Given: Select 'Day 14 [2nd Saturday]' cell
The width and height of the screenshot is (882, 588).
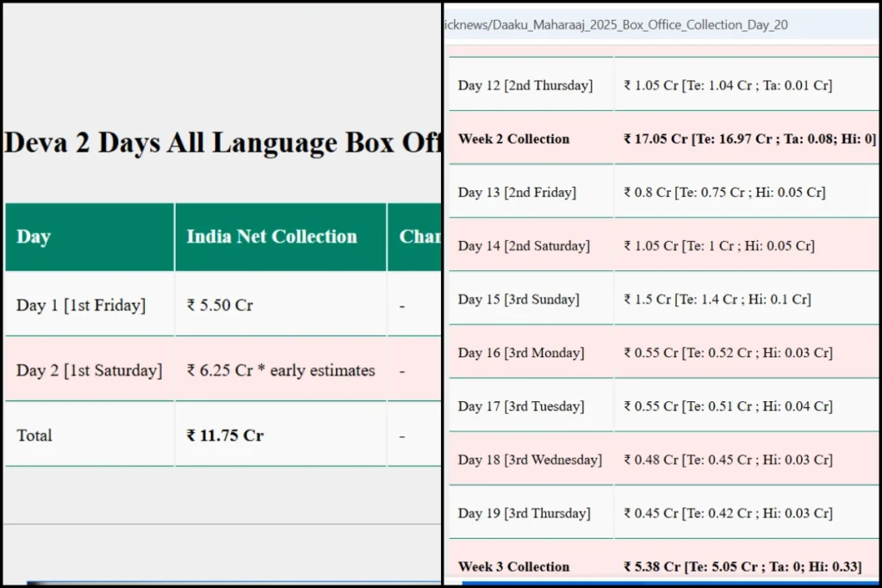Looking at the screenshot, I should coord(531,245).
